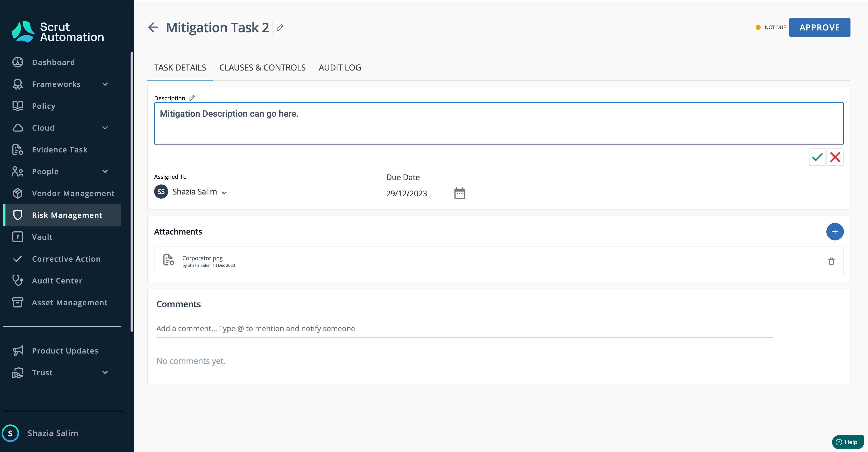Add an attachment with plus button
The height and width of the screenshot is (452, 868).
coord(835,232)
